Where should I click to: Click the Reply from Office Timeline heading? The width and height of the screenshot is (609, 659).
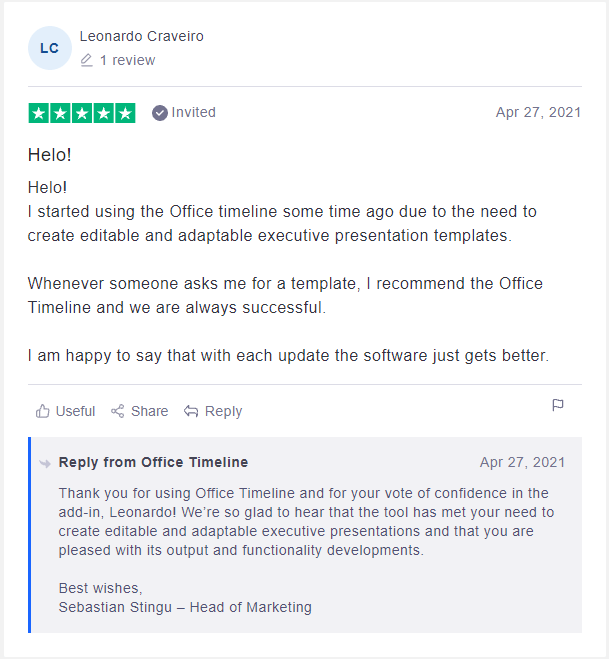[153, 462]
